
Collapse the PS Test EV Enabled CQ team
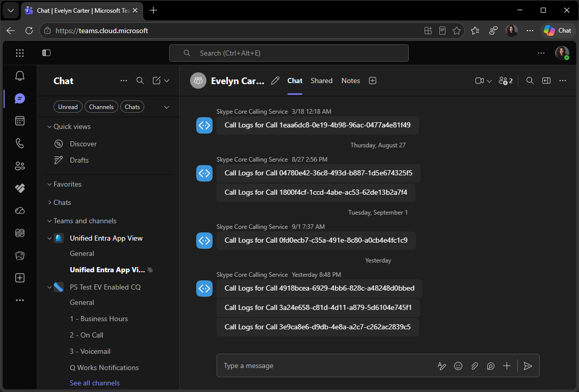(x=49, y=287)
